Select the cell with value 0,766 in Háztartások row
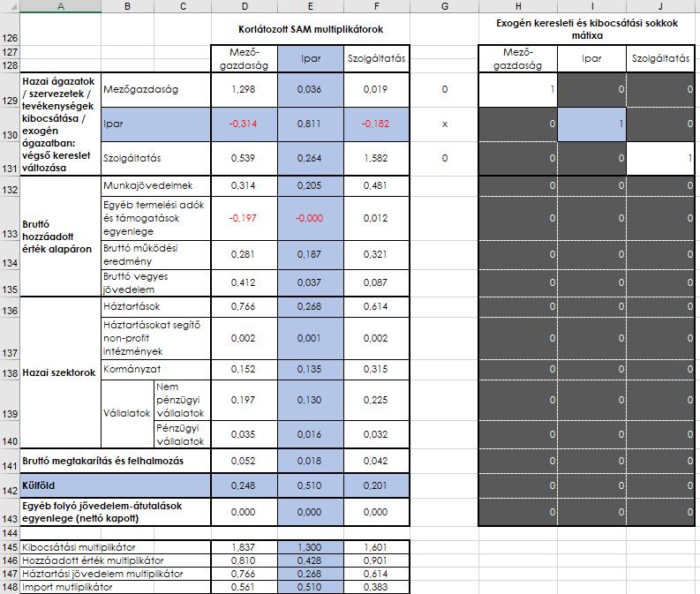 [245, 306]
